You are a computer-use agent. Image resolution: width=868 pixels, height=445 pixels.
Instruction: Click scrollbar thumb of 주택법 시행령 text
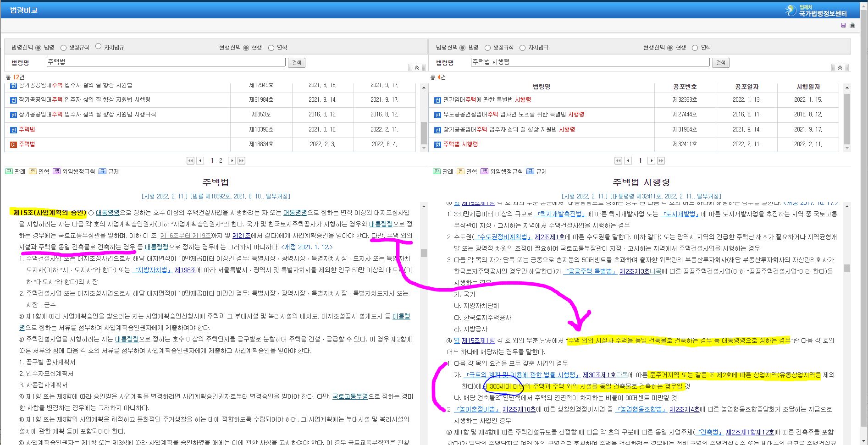(847, 269)
